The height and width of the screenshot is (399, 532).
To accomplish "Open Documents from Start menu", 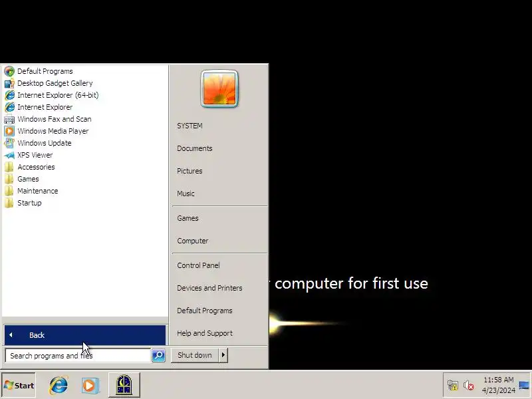I will (194, 148).
